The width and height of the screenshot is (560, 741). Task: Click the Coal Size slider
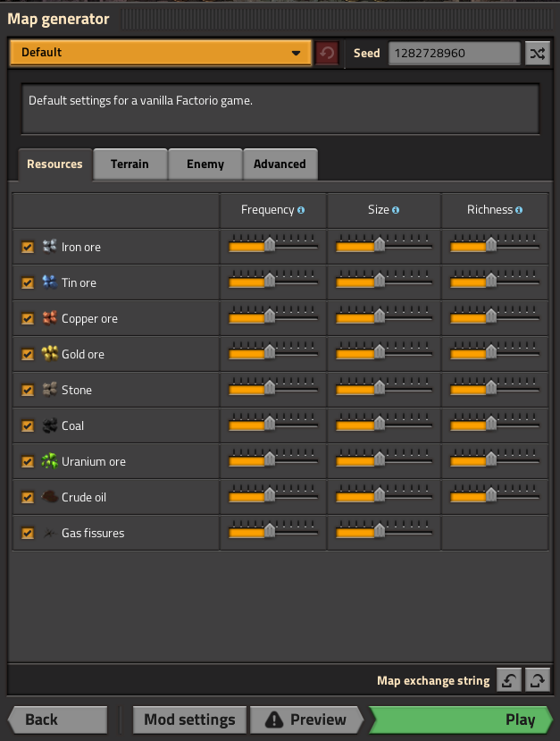click(384, 423)
